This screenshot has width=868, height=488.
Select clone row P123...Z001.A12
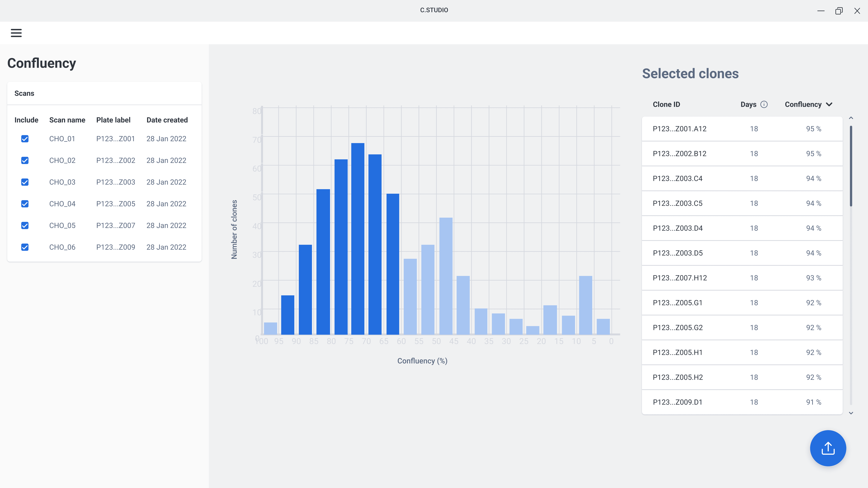pyautogui.click(x=742, y=129)
